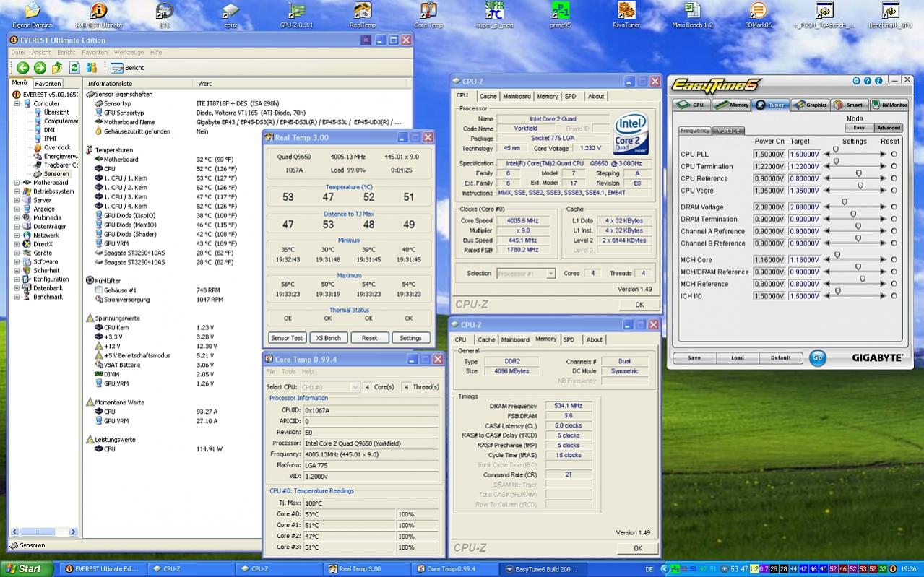Expand the Multimedia tree node
The width and height of the screenshot is (924, 577).
click(x=16, y=217)
